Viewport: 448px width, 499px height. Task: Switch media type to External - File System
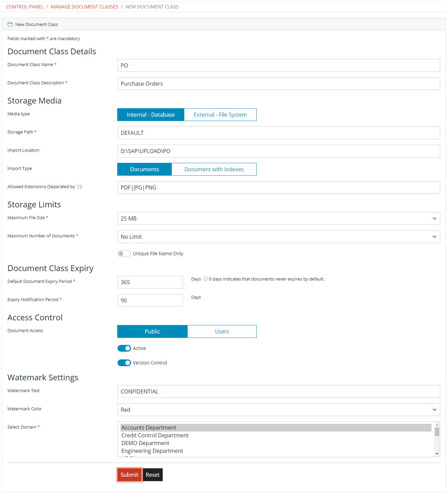[x=220, y=115]
